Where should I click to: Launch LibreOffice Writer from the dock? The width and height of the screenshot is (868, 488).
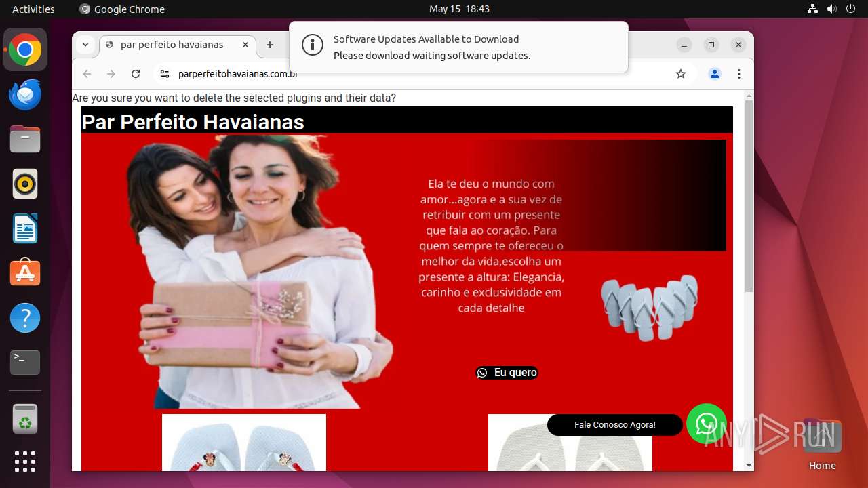pos(25,228)
